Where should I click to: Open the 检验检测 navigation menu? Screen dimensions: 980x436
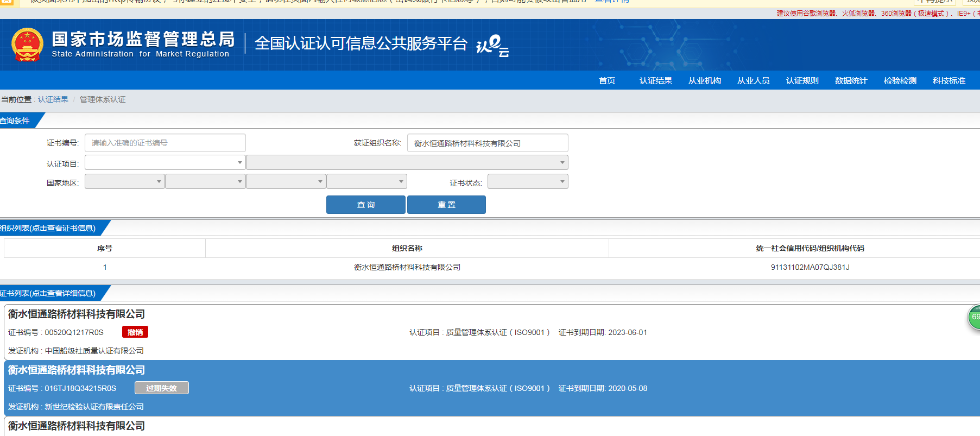tap(900, 80)
